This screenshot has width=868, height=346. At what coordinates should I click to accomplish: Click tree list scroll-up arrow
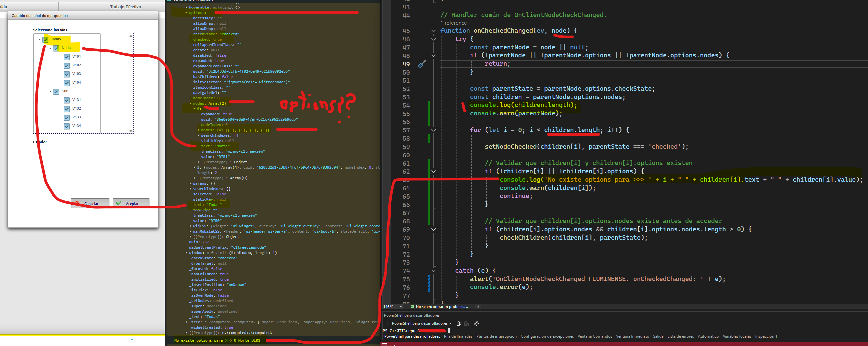(x=131, y=36)
